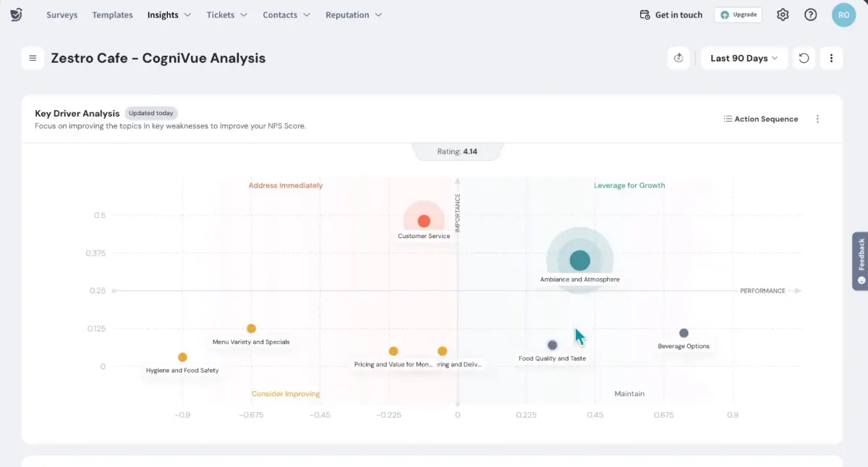The height and width of the screenshot is (467, 868).
Task: Select the Food Quality and Taste point
Action: click(x=553, y=345)
